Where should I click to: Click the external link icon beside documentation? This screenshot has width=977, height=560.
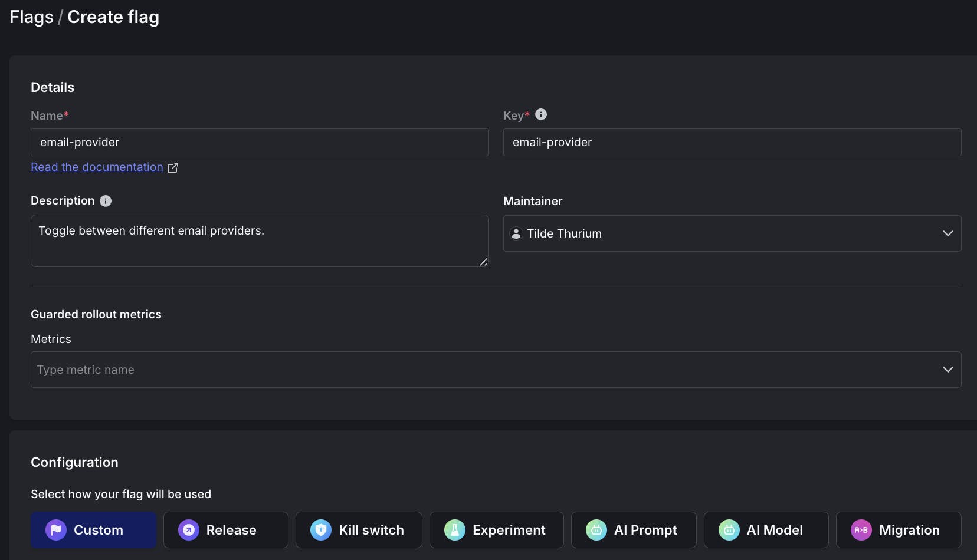coord(173,168)
